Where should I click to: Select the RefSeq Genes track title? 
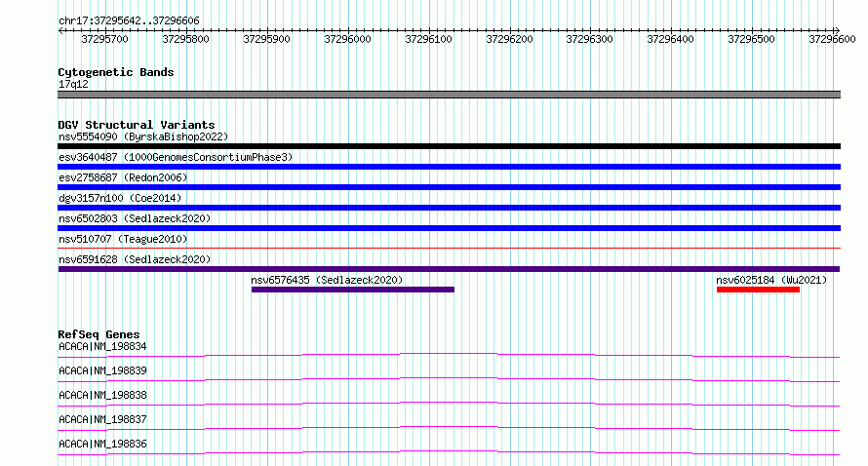tap(99, 334)
